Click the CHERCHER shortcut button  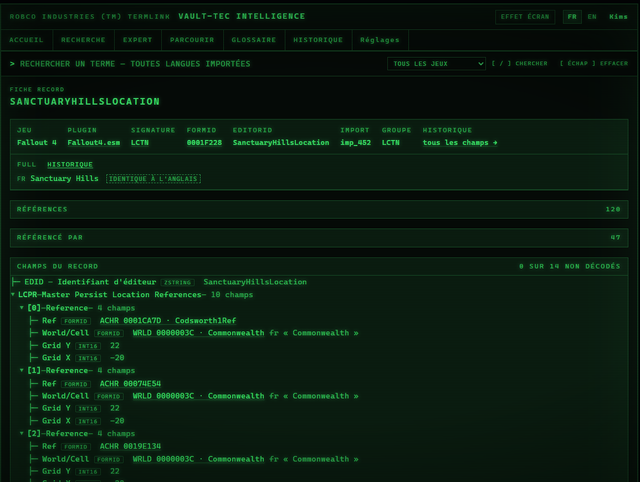click(520, 64)
